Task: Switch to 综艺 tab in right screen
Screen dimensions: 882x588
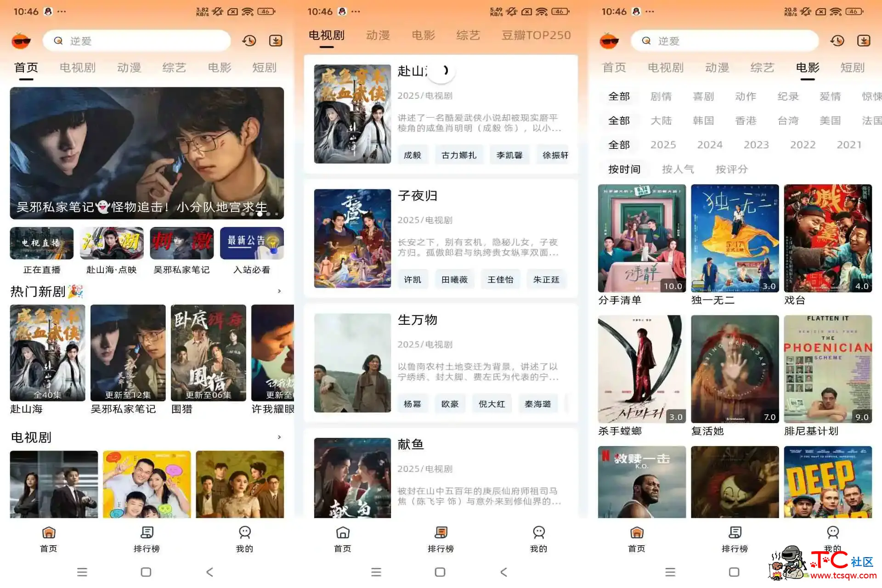Action: point(762,68)
